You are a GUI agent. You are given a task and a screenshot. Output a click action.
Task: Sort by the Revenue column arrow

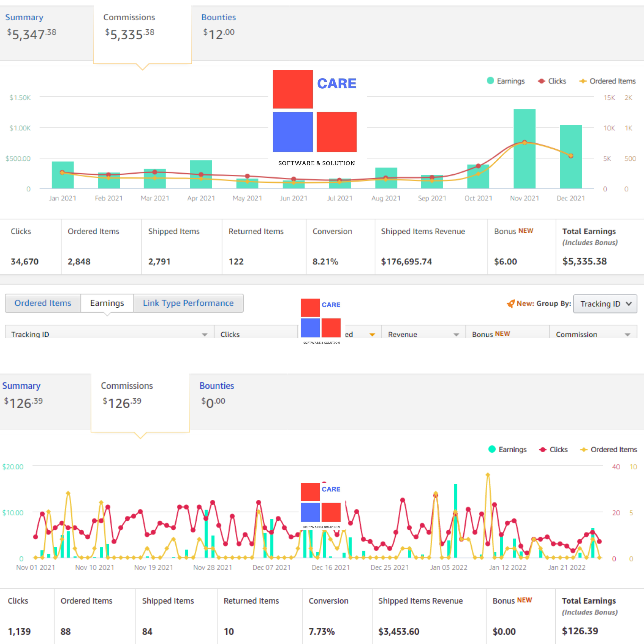point(456,335)
